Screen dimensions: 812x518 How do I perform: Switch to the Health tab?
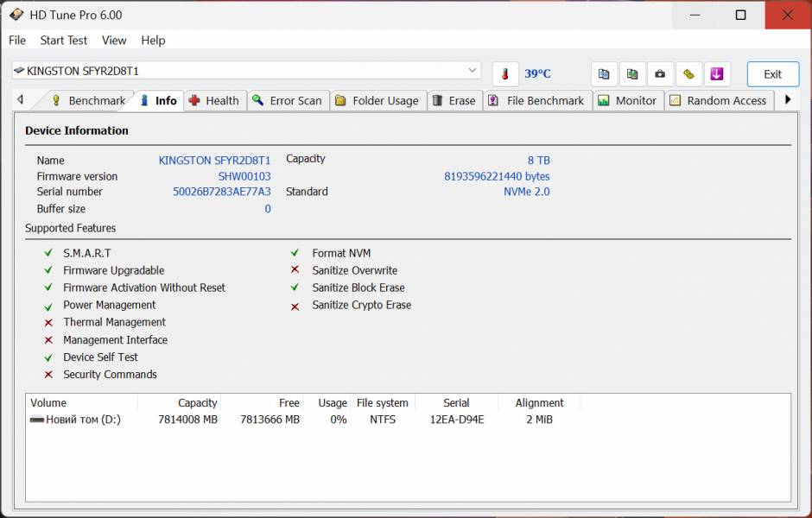(213, 101)
